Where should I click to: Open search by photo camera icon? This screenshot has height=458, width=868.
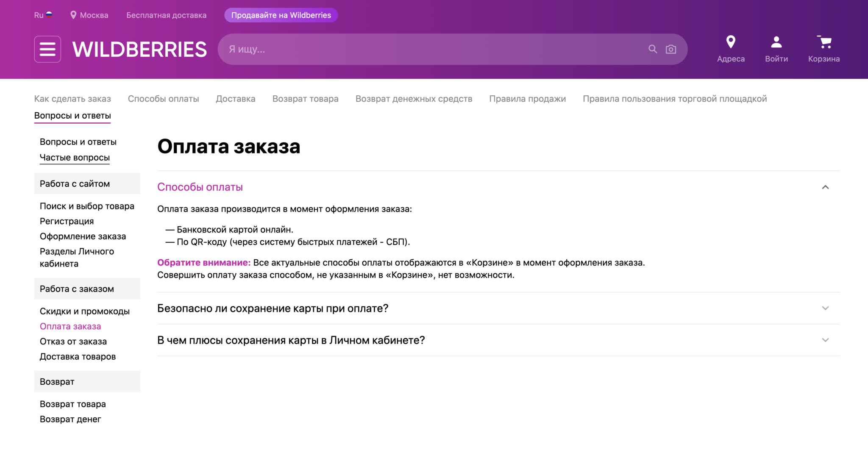671,49
